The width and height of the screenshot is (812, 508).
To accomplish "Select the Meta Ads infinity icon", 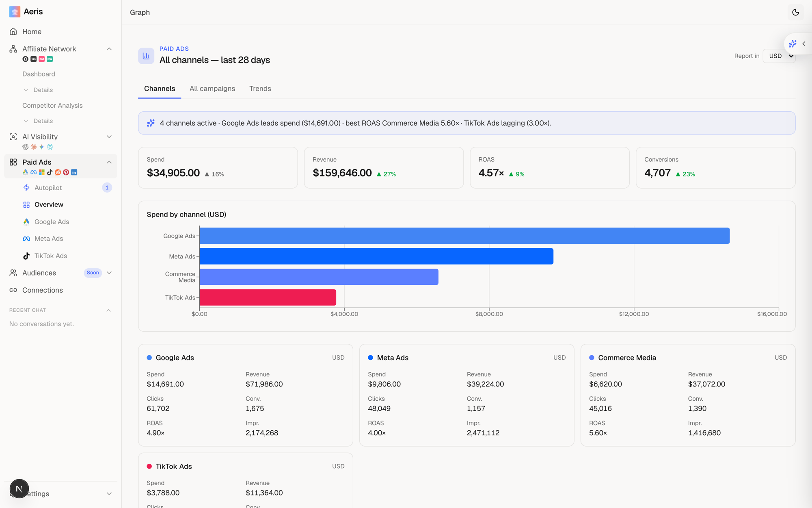I will click(x=26, y=239).
